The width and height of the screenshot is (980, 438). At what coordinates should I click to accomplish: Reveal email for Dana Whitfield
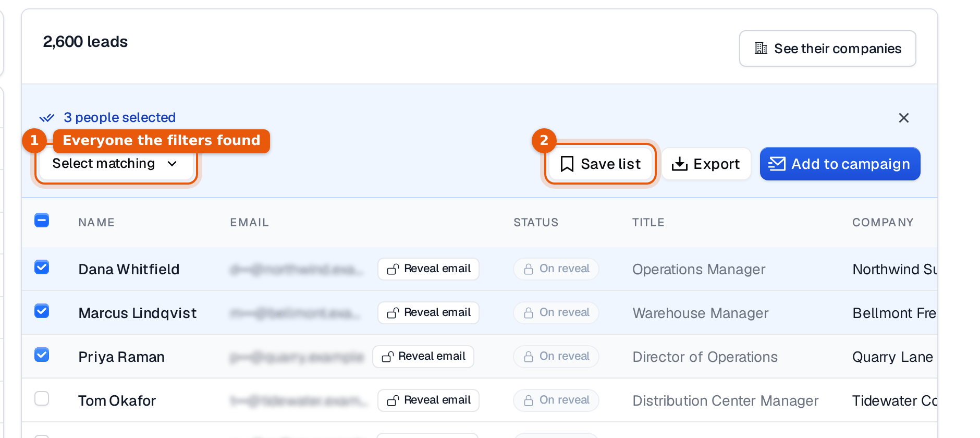tap(428, 269)
